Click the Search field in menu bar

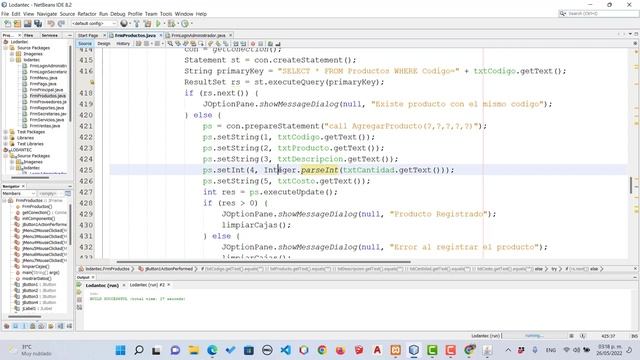(598, 13)
